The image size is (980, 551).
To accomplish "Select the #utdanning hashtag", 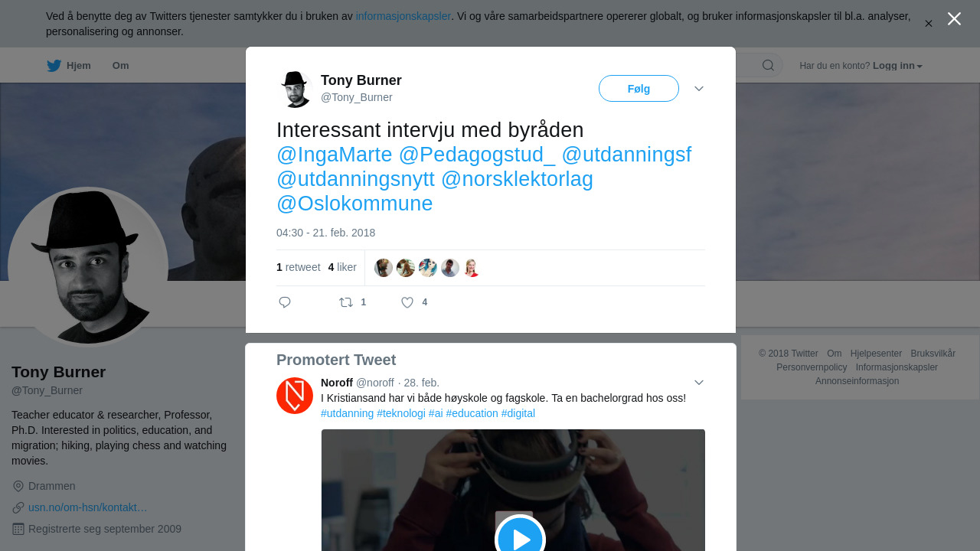I will click(348, 413).
